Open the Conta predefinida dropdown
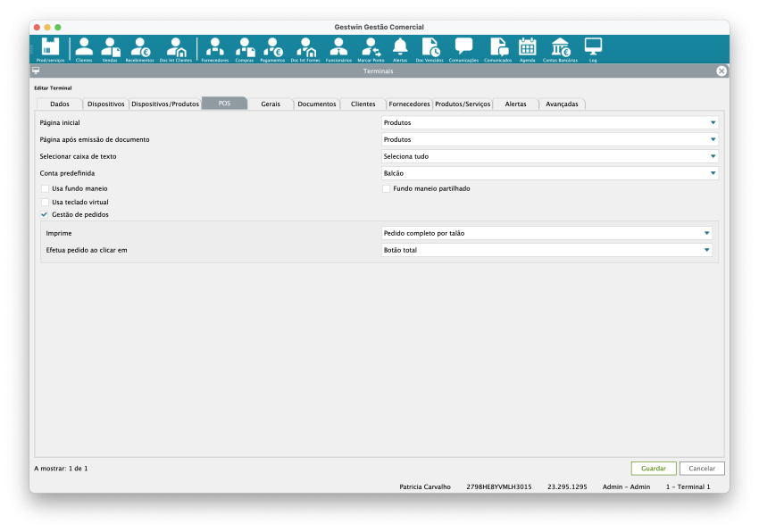Screen dimensions: 759x532 [549, 173]
